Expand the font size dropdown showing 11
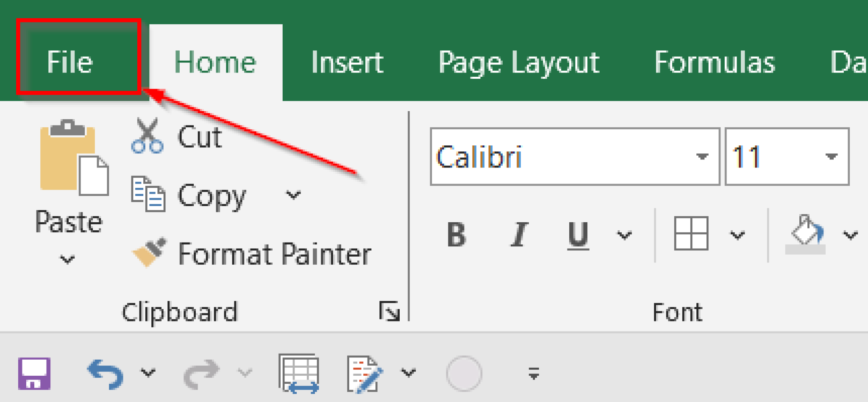This screenshot has width=868, height=402. coord(831,156)
